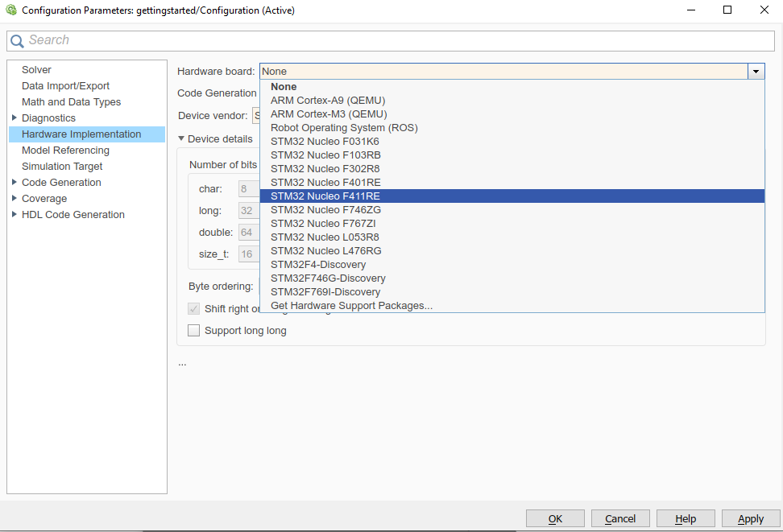783x532 pixels.
Task: Open Model Referencing settings
Action: click(x=65, y=151)
